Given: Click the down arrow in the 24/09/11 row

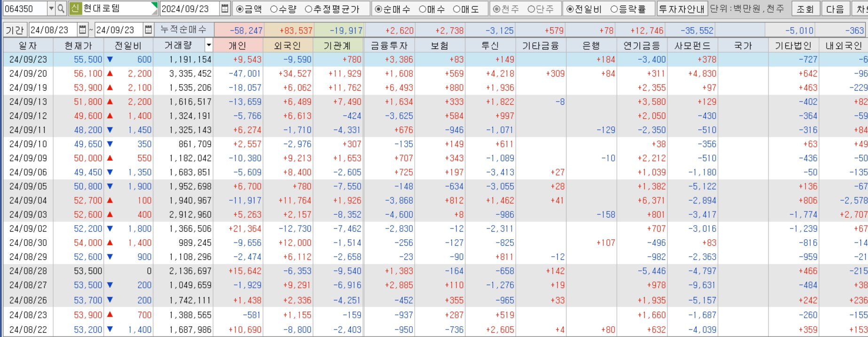Looking at the screenshot, I should 110,130.
